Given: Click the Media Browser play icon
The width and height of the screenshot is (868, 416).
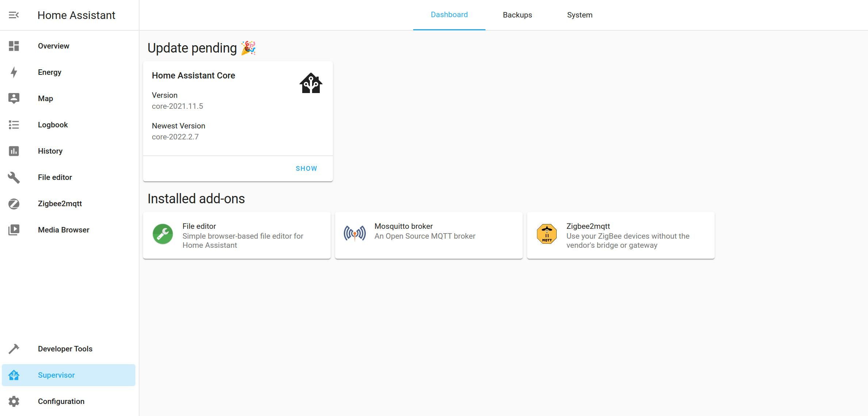Looking at the screenshot, I should (14, 230).
